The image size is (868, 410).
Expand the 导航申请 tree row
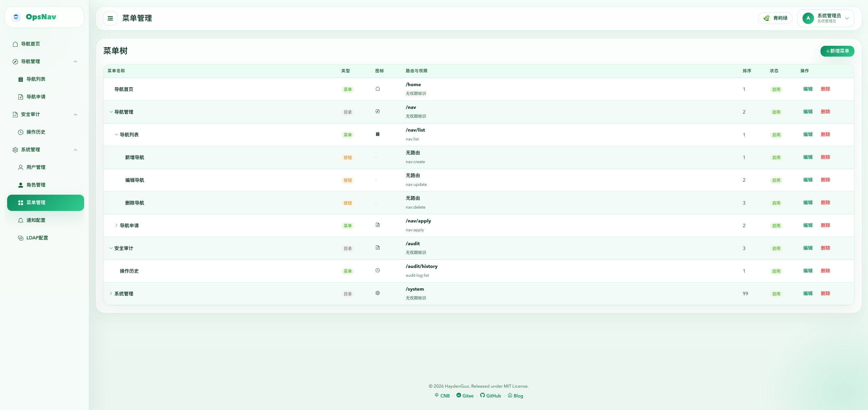tap(116, 226)
